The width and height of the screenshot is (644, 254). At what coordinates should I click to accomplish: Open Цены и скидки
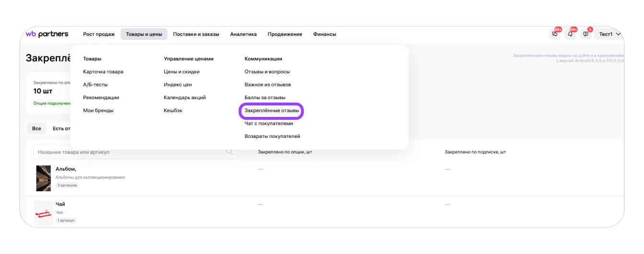click(x=182, y=72)
